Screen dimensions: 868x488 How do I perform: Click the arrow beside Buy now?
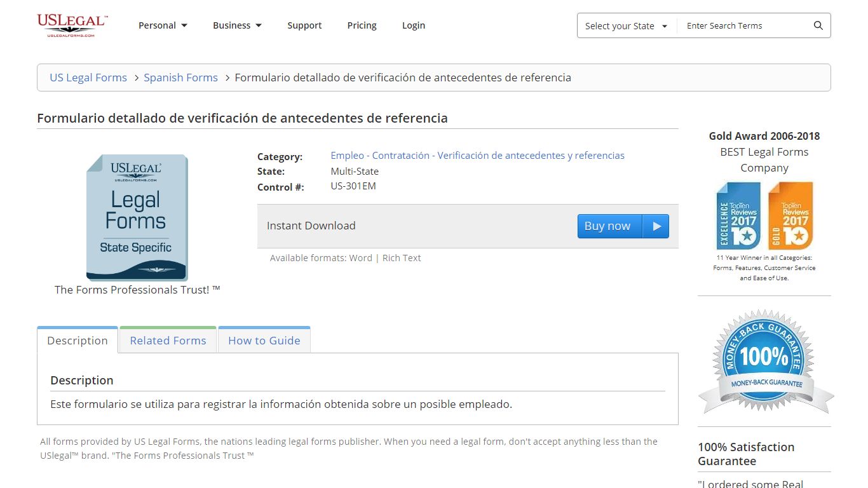click(657, 226)
